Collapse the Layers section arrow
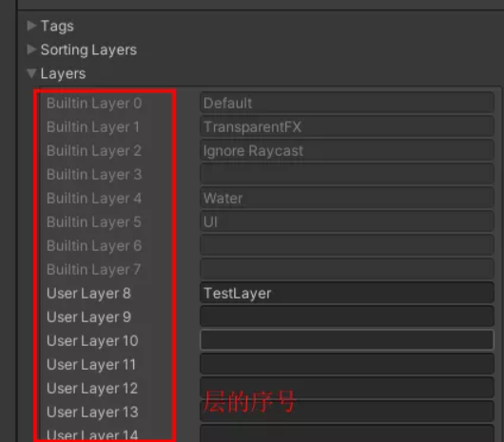504x442 pixels. pos(31,73)
